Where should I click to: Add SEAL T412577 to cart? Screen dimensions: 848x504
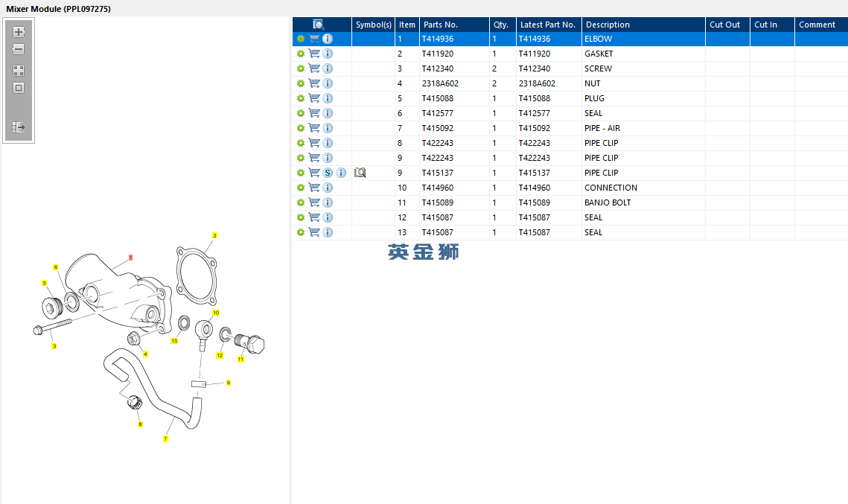coord(314,113)
